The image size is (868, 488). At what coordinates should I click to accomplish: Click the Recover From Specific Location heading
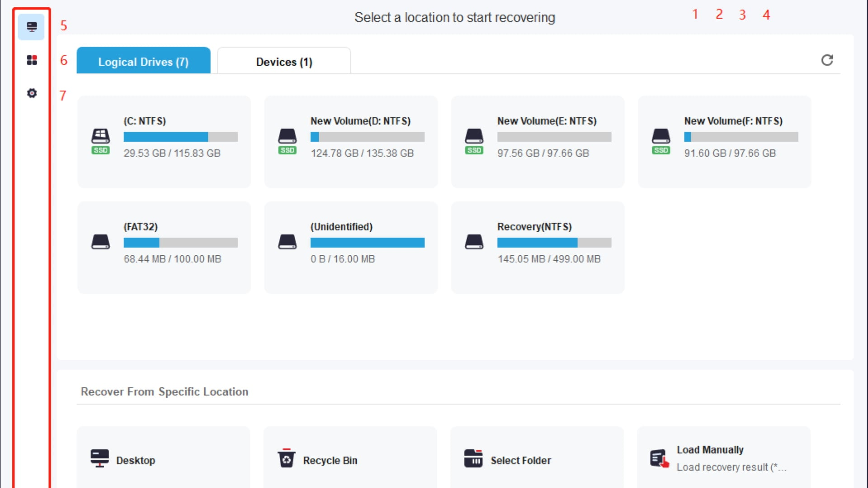tap(165, 392)
